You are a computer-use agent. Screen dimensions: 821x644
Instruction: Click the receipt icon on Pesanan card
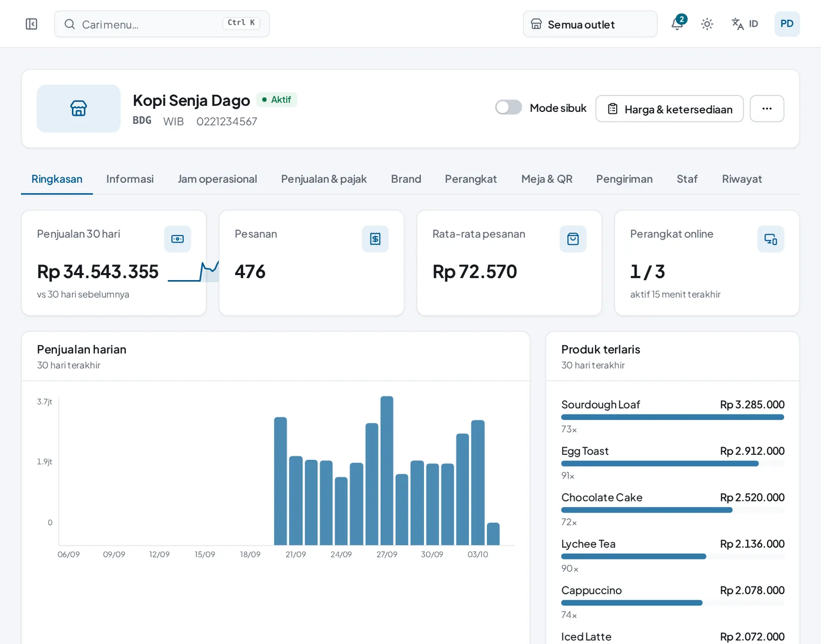point(375,239)
